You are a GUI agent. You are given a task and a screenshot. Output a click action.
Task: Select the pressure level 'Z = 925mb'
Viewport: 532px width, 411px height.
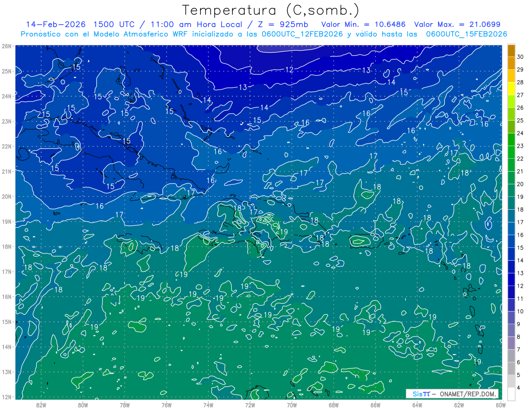[x=282, y=24]
